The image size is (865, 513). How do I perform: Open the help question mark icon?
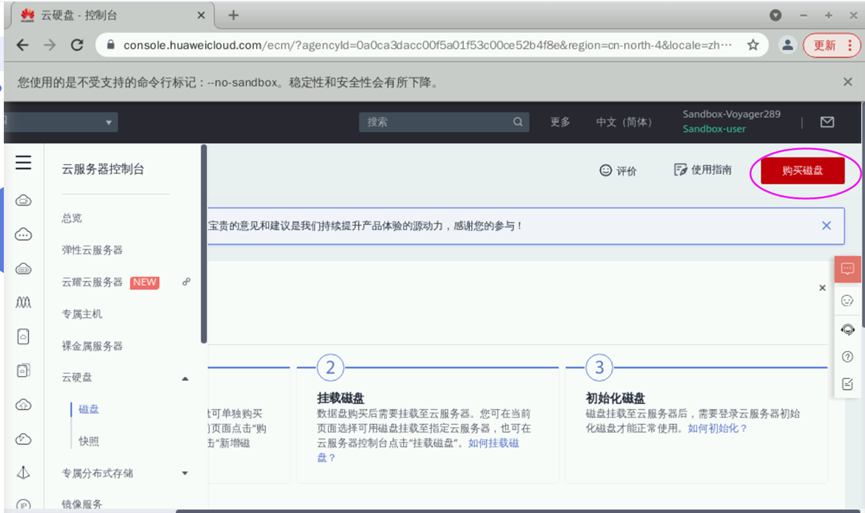click(x=847, y=357)
